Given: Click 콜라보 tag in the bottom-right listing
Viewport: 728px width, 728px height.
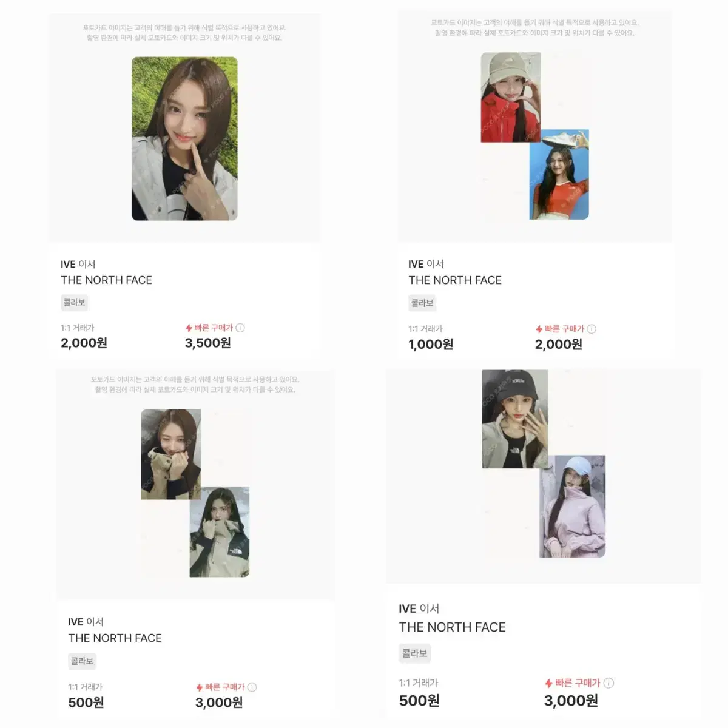Looking at the screenshot, I should (x=414, y=653).
